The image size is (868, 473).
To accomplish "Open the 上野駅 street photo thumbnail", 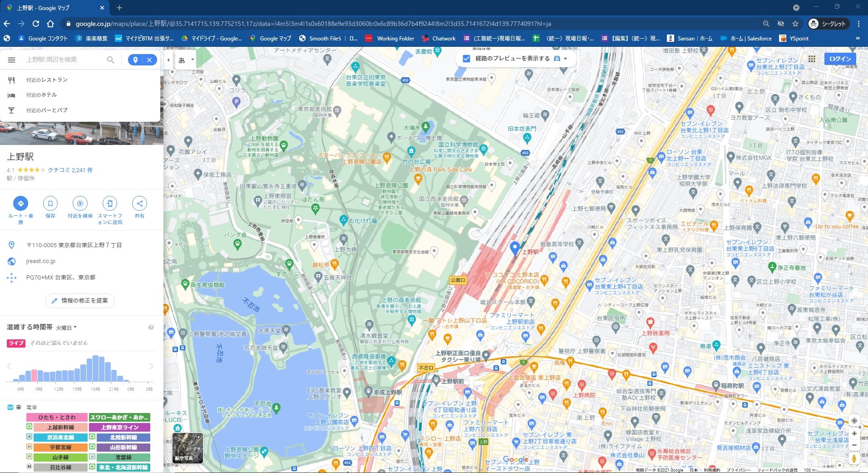I will coord(82,133).
